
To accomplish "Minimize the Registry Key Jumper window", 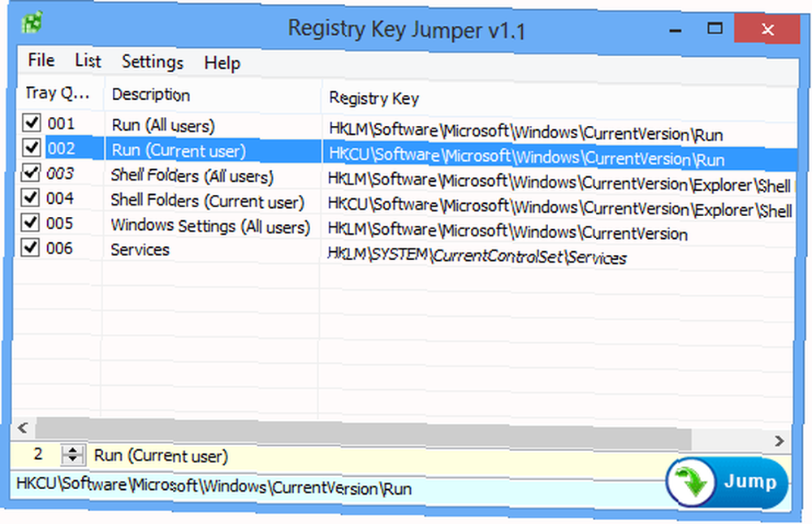I will point(675,30).
